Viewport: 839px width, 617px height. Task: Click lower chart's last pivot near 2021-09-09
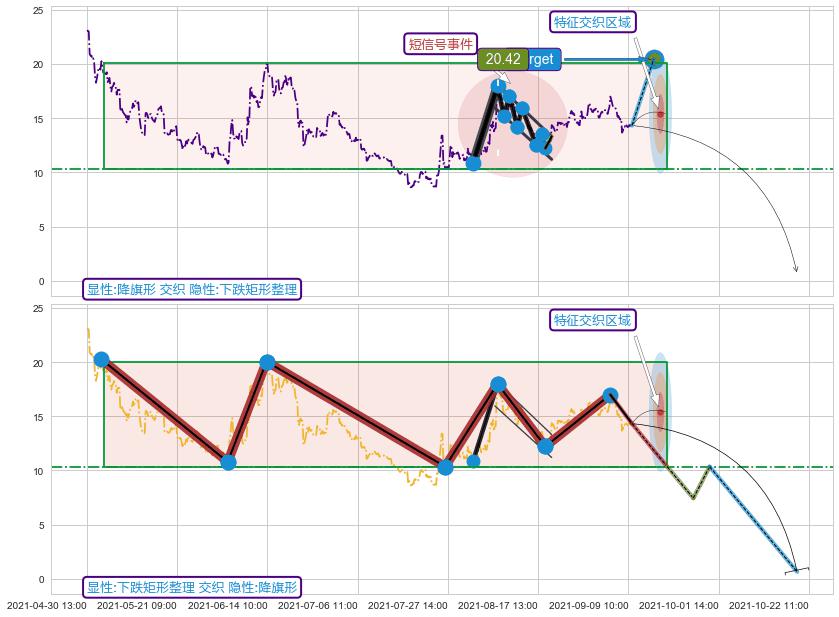[610, 396]
